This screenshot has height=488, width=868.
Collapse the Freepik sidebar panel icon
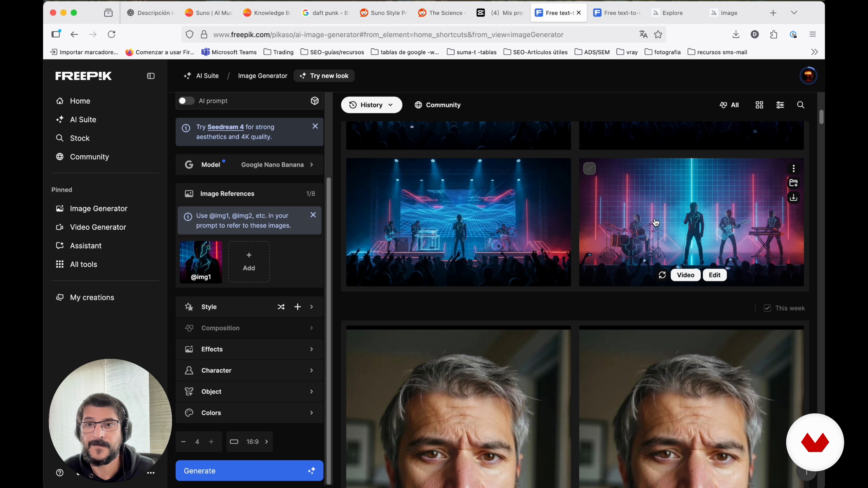point(151,76)
